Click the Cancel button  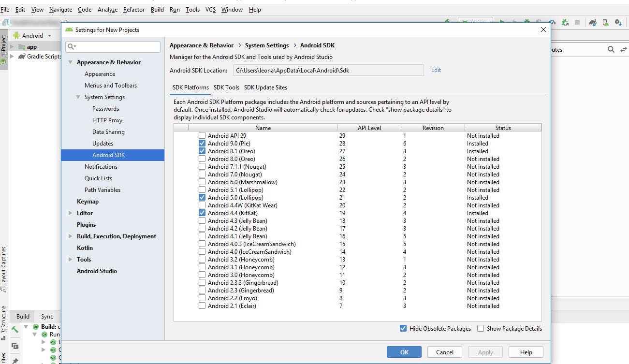point(445,352)
